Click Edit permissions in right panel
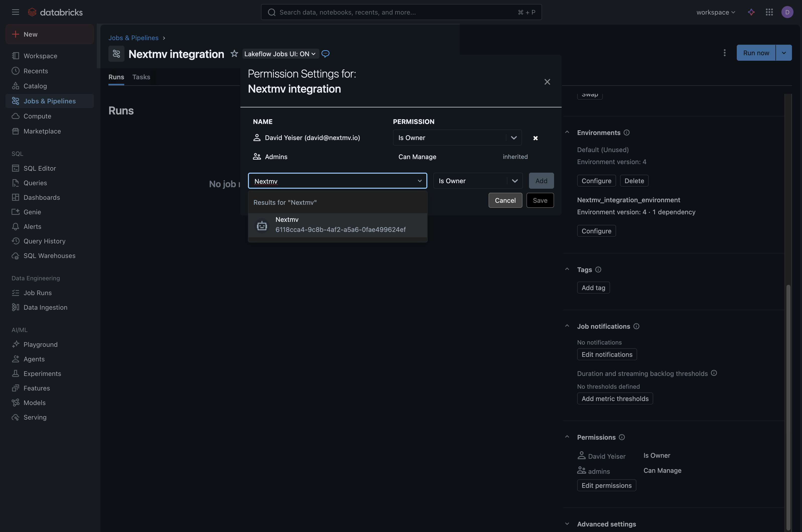 [x=606, y=485]
